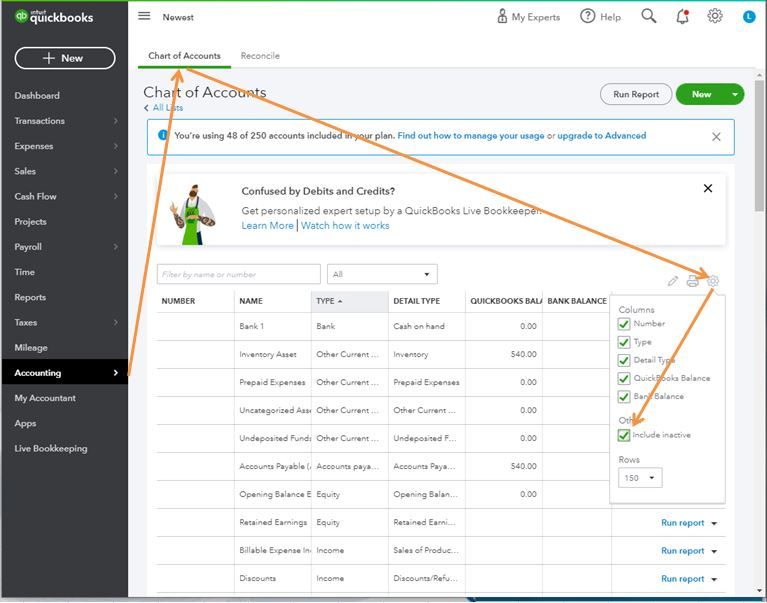Click Run report for Retained Earnings
This screenshot has height=603, width=767.
coord(682,523)
